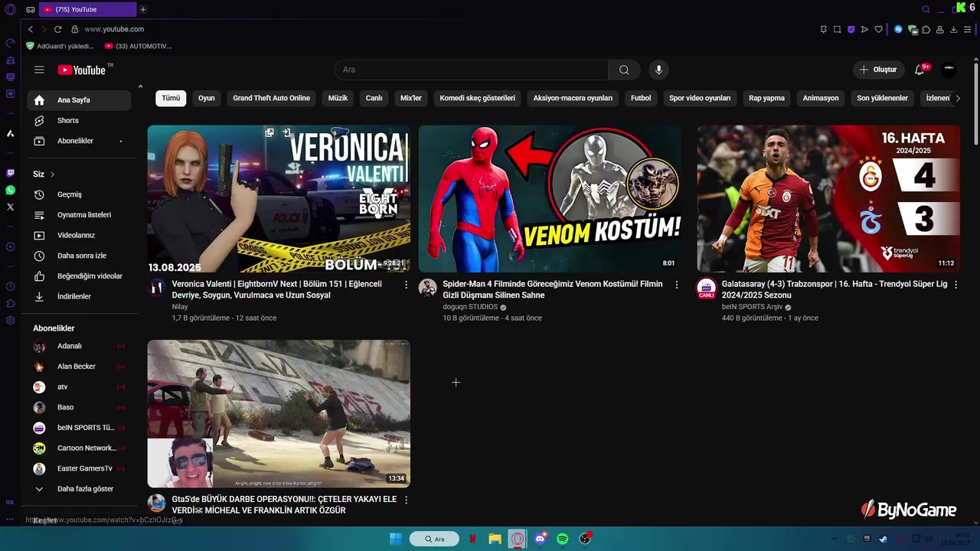980x551 pixels.
Task: Open the notifications bell
Action: (920, 70)
